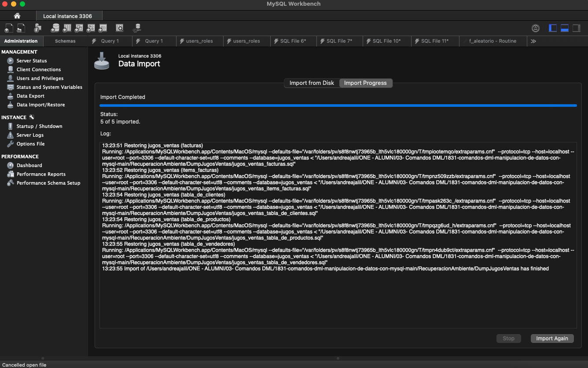
Task: Click the import progress bar
Action: click(338, 106)
